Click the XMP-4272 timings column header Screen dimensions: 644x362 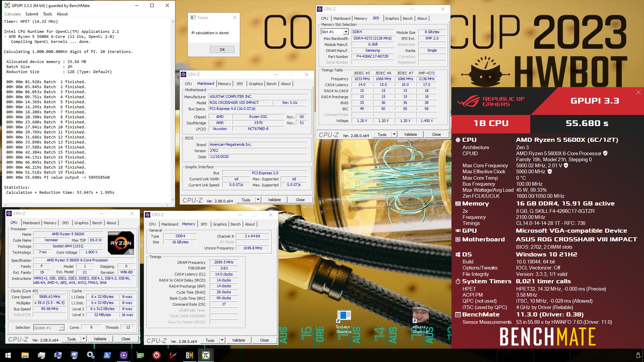(426, 73)
